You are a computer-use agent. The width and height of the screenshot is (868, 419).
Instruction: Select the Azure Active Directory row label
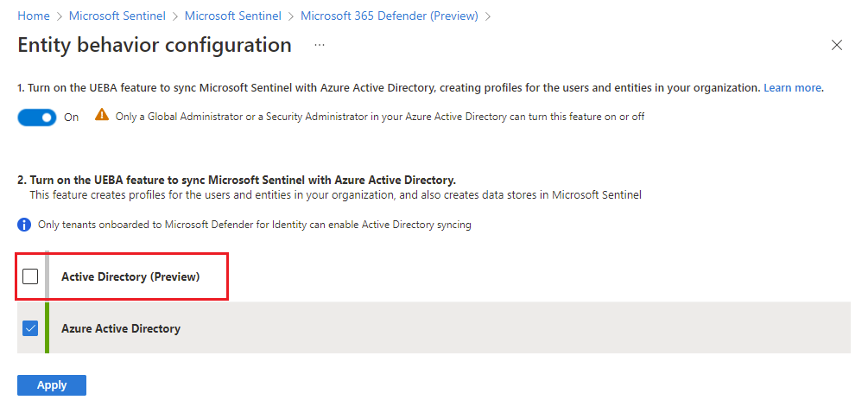(121, 328)
